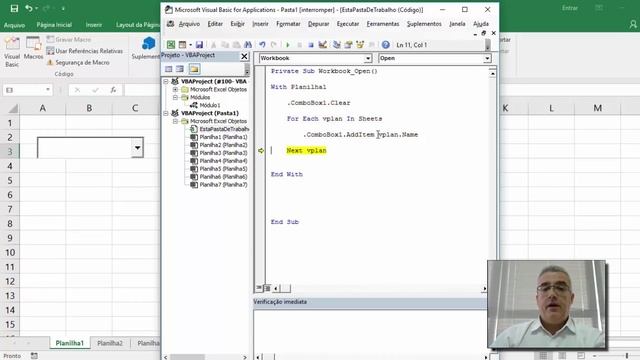The width and height of the screenshot is (640, 360).
Task: Select column A header in Excel
Action: 42,108
